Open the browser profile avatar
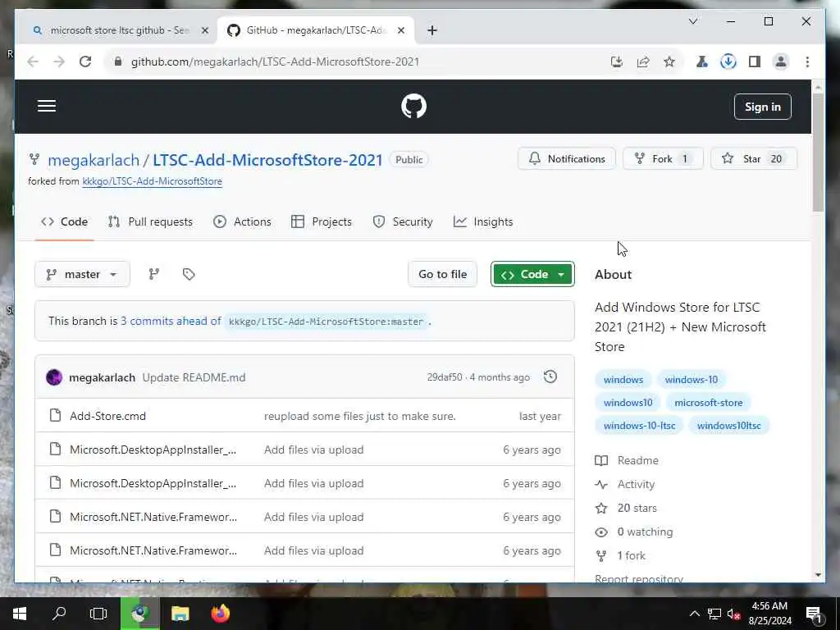This screenshot has width=840, height=630. point(781,62)
